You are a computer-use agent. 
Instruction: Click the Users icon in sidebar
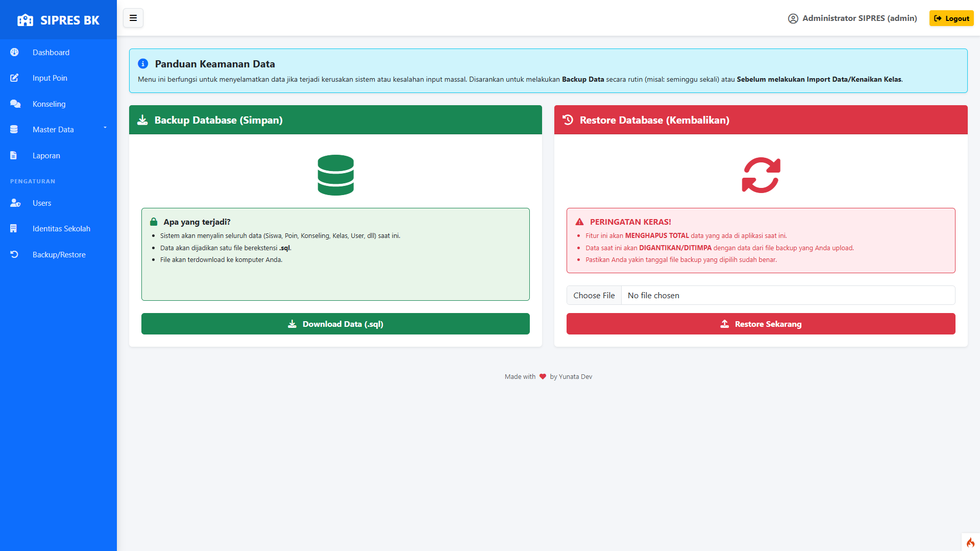click(x=15, y=203)
